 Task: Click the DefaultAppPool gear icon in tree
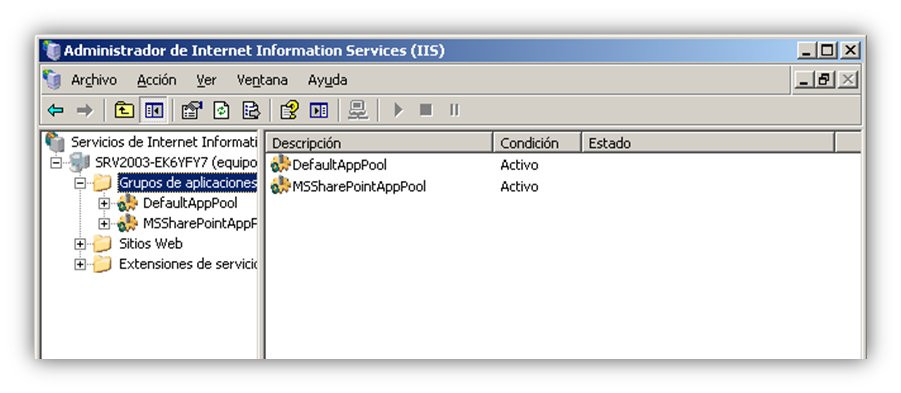(x=127, y=203)
